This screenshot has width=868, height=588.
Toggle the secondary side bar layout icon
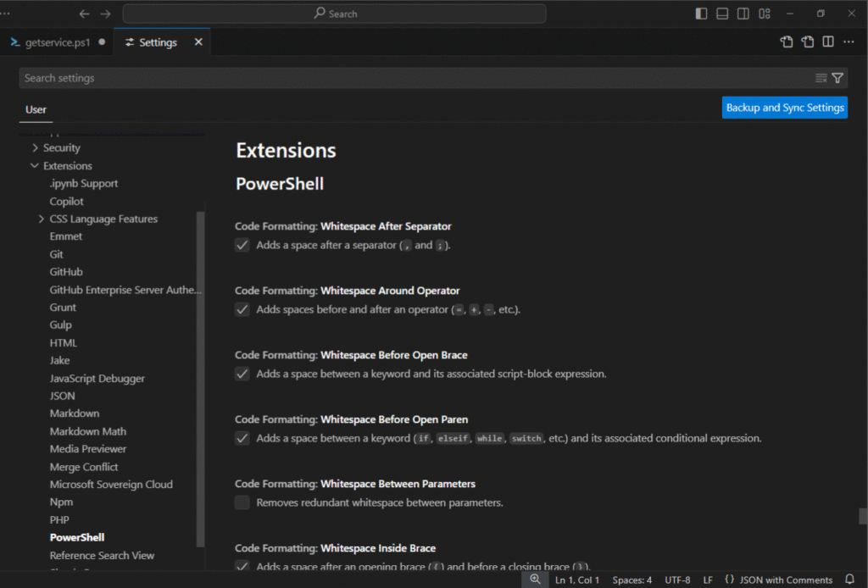743,14
